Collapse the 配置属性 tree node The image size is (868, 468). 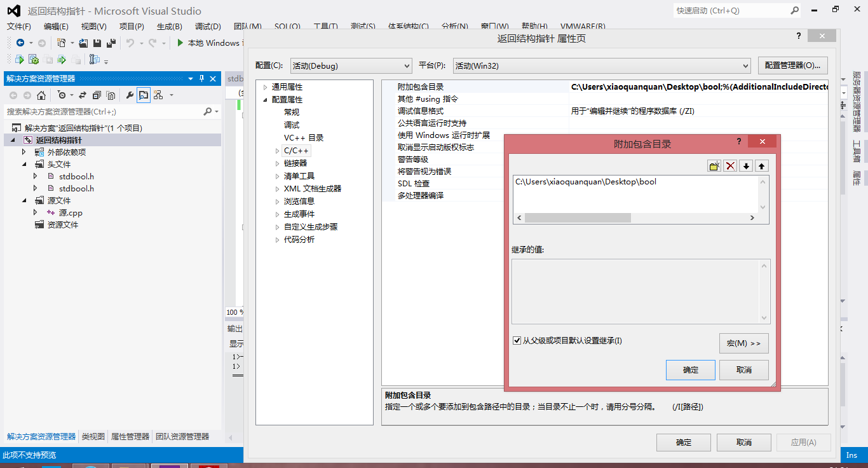(x=265, y=100)
